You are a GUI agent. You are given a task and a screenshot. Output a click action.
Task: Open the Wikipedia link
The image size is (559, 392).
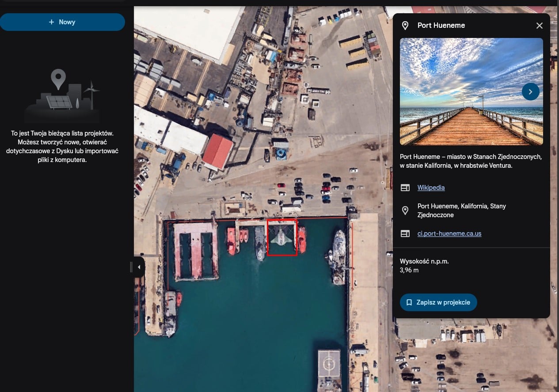click(431, 188)
